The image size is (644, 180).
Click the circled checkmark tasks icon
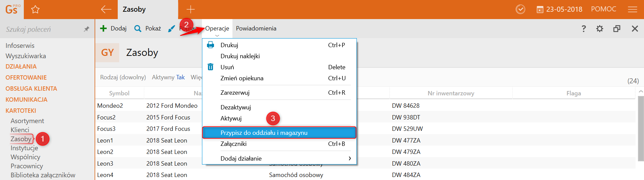coord(520,9)
